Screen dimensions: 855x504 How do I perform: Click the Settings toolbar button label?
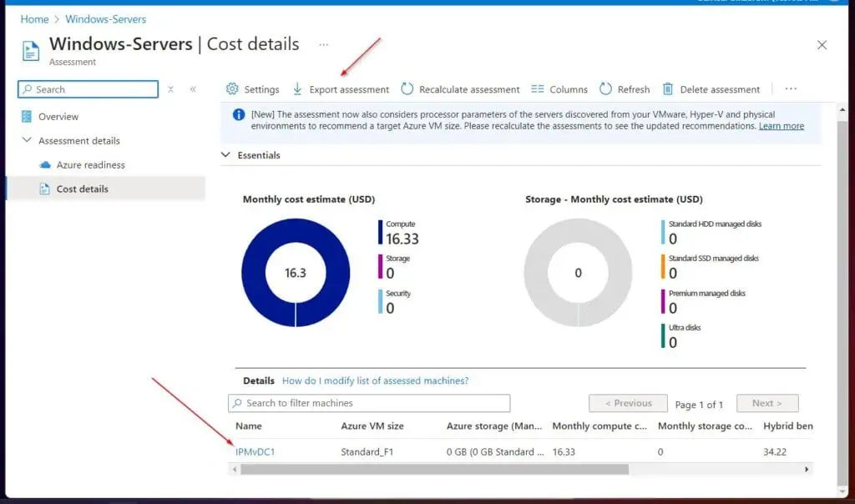261,89
